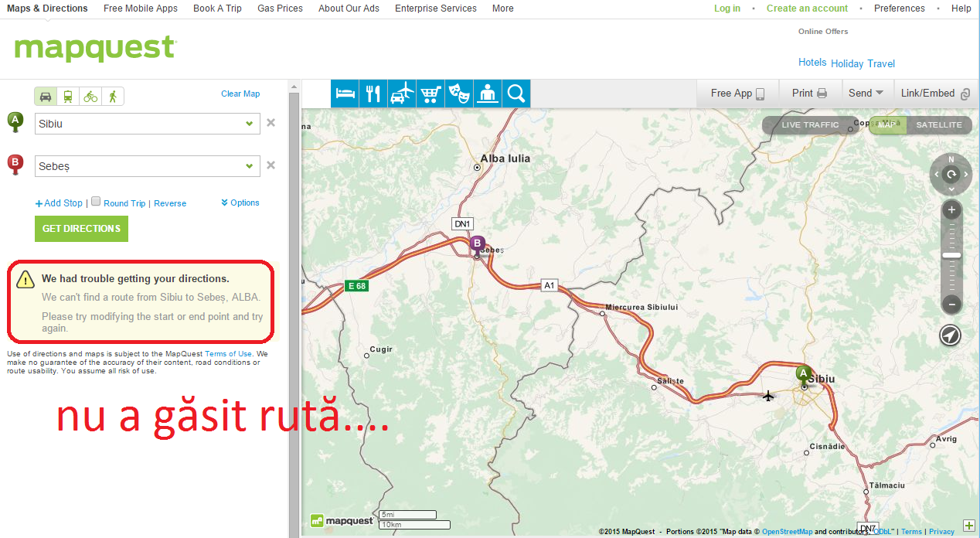Click the Get Directions button
The width and height of the screenshot is (980, 538).
point(81,229)
